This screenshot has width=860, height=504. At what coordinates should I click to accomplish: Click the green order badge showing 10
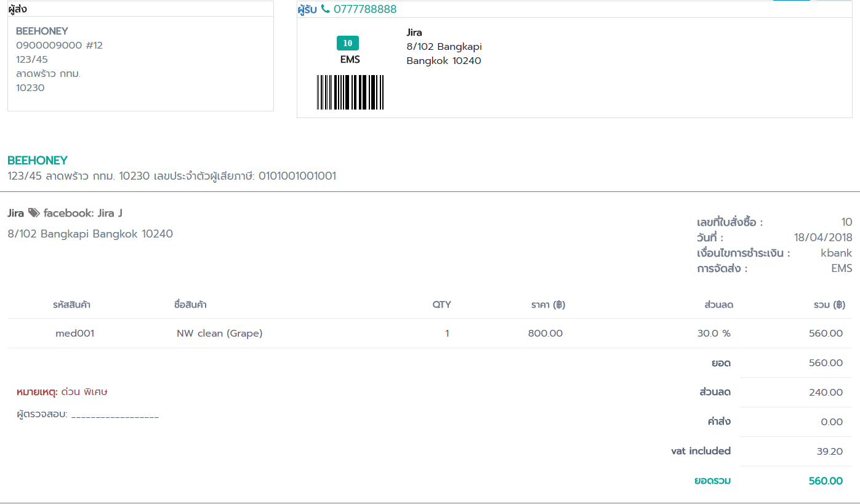click(348, 43)
